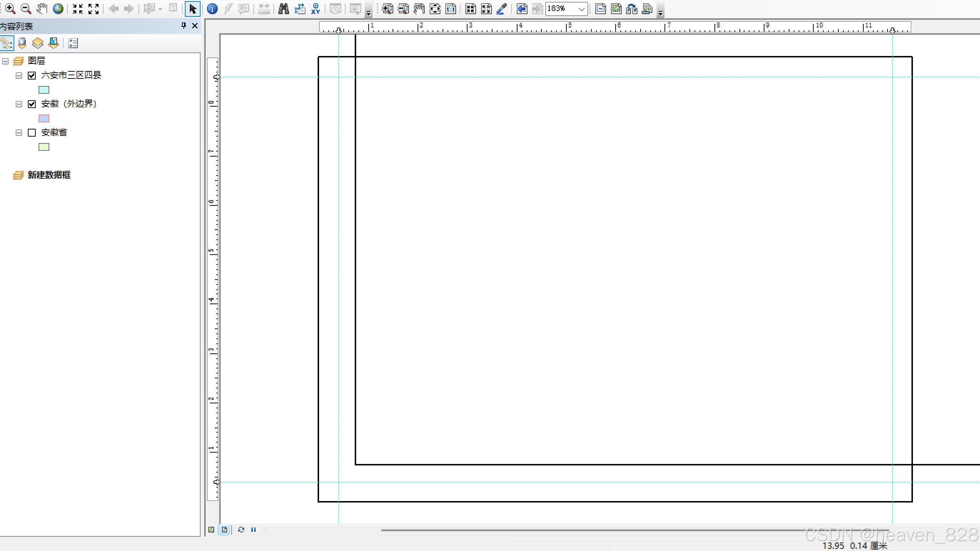The image size is (980, 551).
Task: Switch to layout view tab button
Action: [224, 530]
